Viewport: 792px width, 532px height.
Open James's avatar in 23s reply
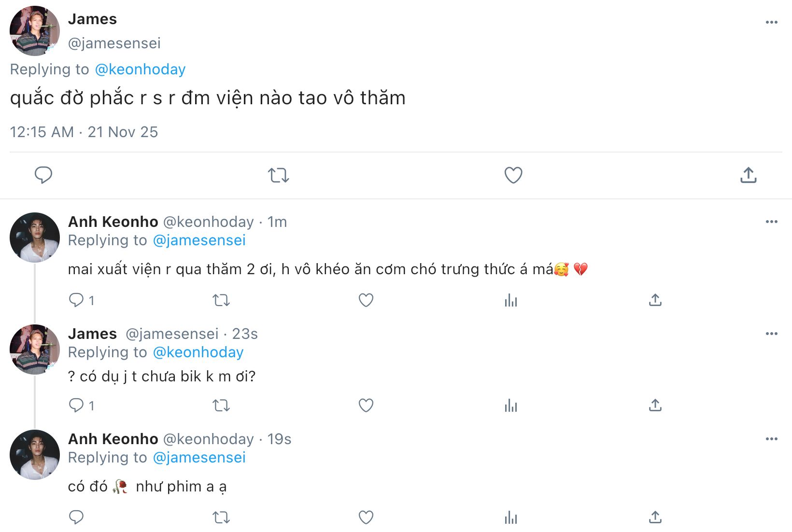pyautogui.click(x=35, y=350)
